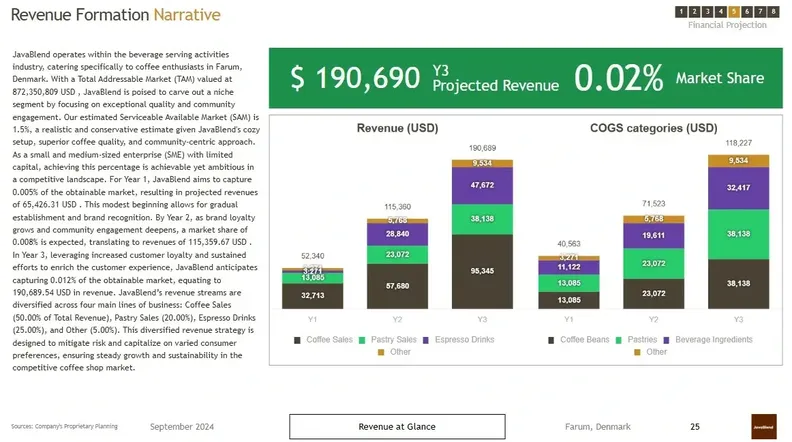Click the Financial Projection section label
Viewport: 792px width, 442px height.
click(x=727, y=25)
